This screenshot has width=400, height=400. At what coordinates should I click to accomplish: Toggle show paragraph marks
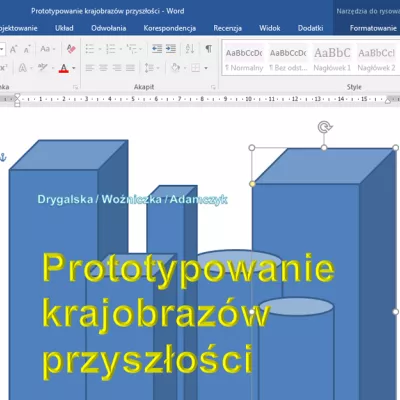(x=209, y=49)
